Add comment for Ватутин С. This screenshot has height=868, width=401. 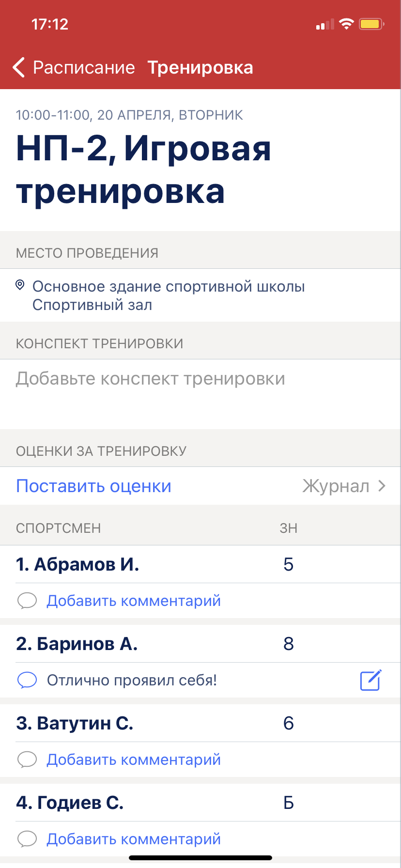(134, 759)
